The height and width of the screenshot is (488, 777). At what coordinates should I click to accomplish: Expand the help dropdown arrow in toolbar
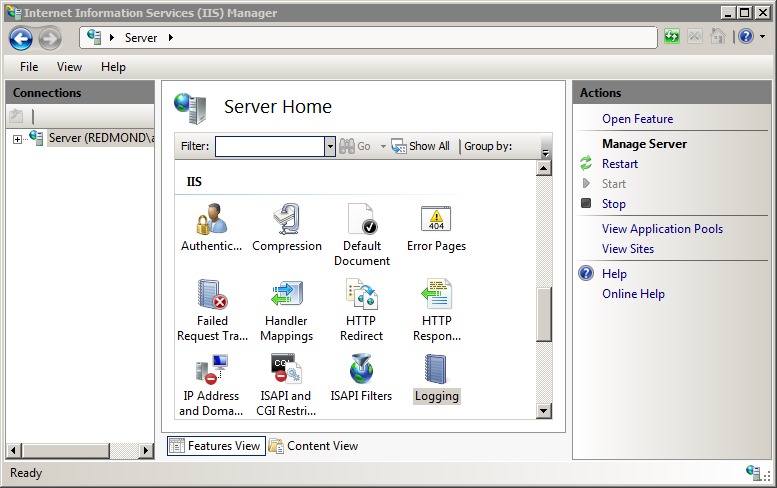[763, 37]
